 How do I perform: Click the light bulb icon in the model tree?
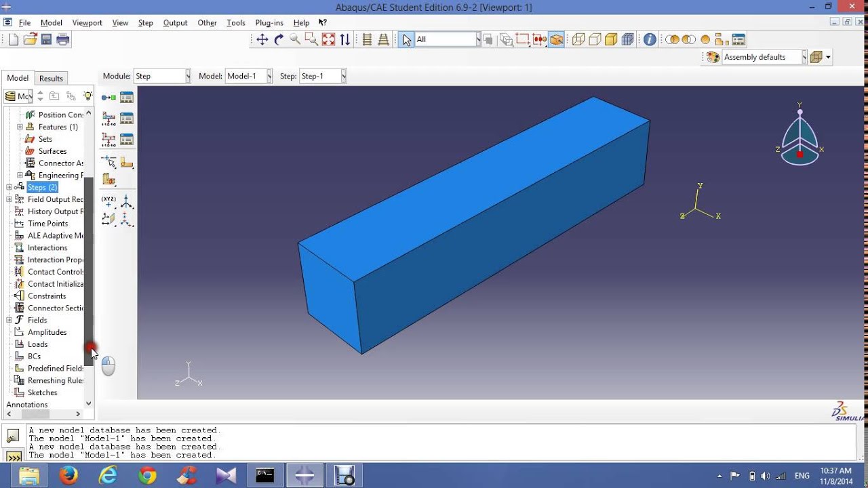87,96
